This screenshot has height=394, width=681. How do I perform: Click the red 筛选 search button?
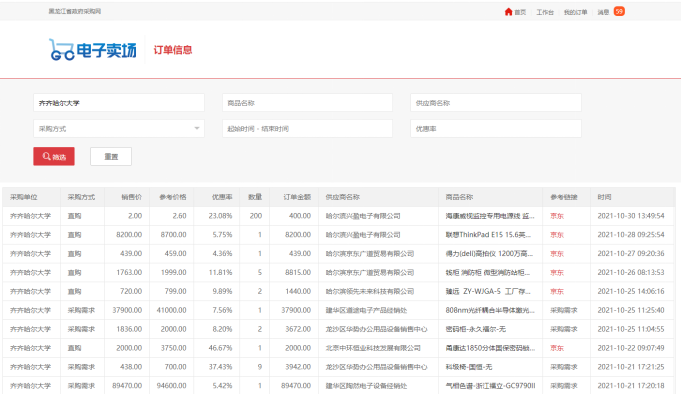54,156
